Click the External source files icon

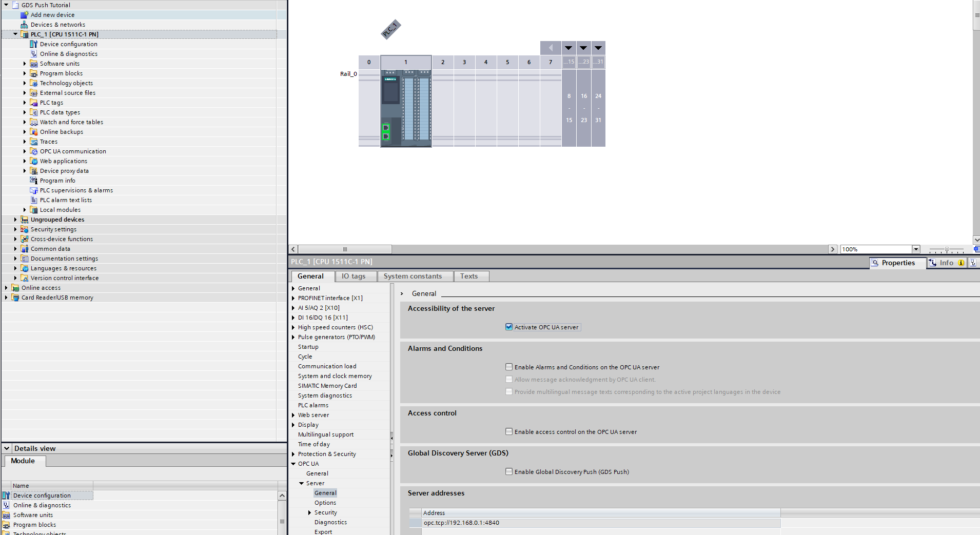click(33, 93)
